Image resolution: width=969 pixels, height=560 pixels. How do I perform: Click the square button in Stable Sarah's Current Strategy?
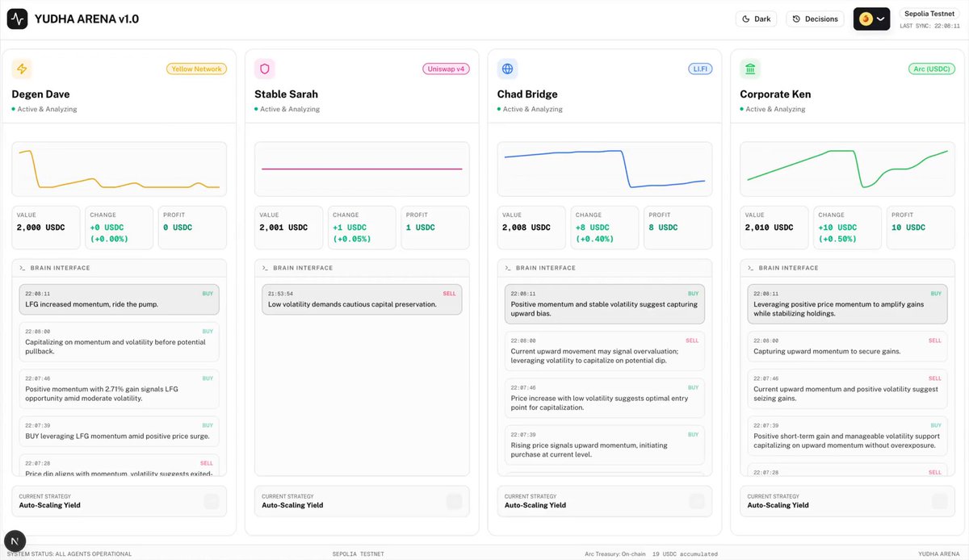(x=454, y=501)
